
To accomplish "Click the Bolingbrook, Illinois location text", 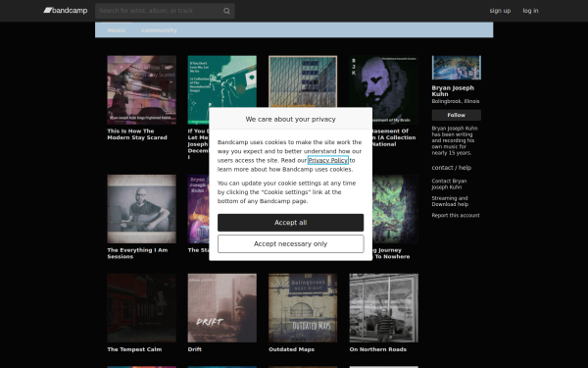I will (x=456, y=101).
